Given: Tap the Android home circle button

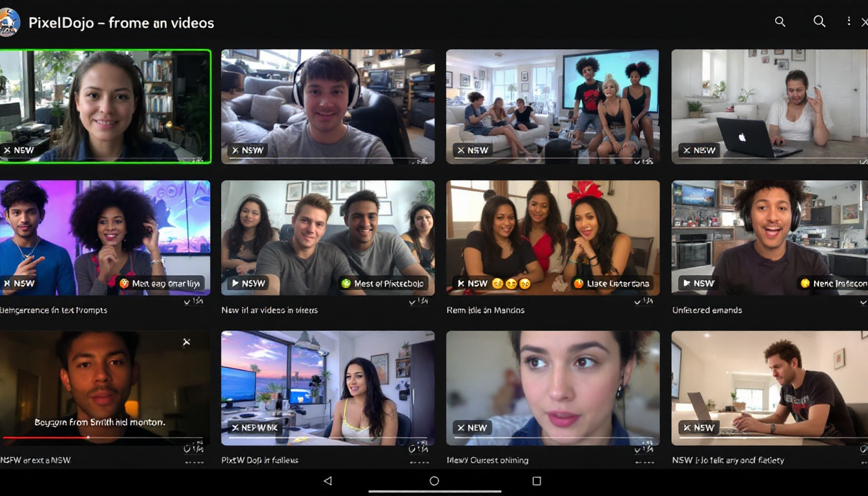Looking at the screenshot, I should coord(434,481).
